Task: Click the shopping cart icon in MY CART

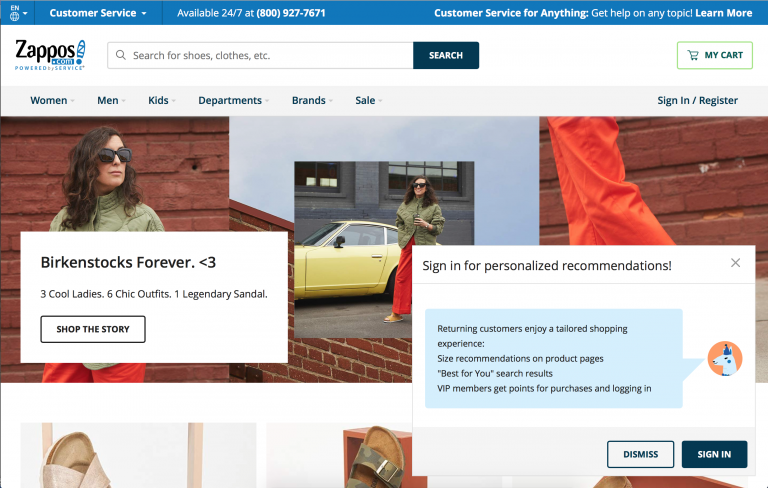Action: coord(693,55)
